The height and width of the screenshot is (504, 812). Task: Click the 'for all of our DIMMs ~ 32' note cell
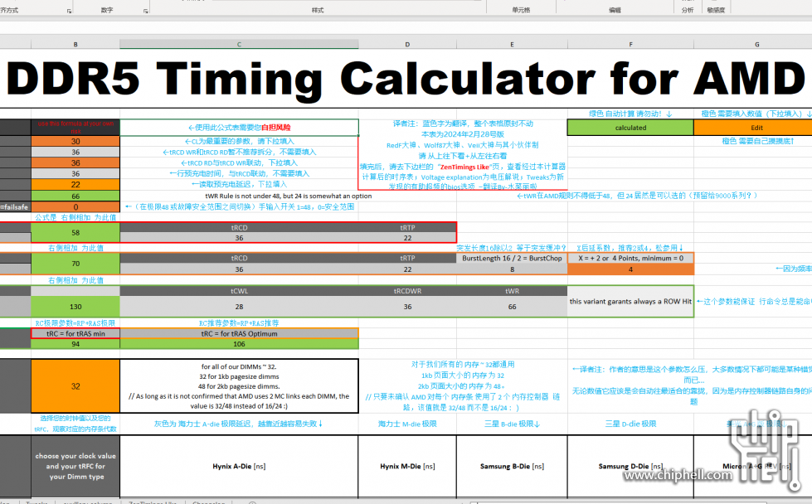click(x=239, y=386)
